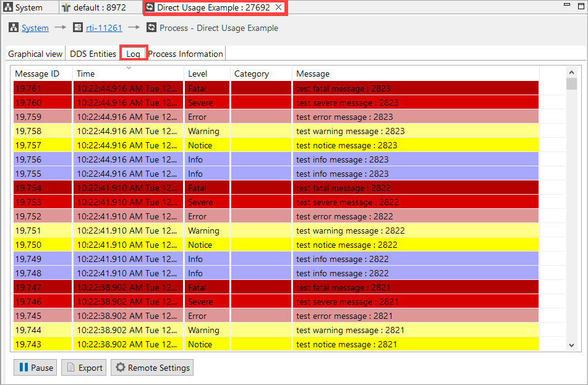588x385 pixels.
Task: Click message 'test error message : 2823'
Action: point(344,117)
